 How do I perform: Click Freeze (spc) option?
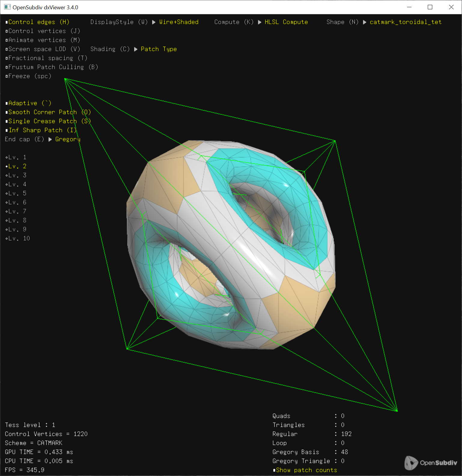(x=28, y=76)
